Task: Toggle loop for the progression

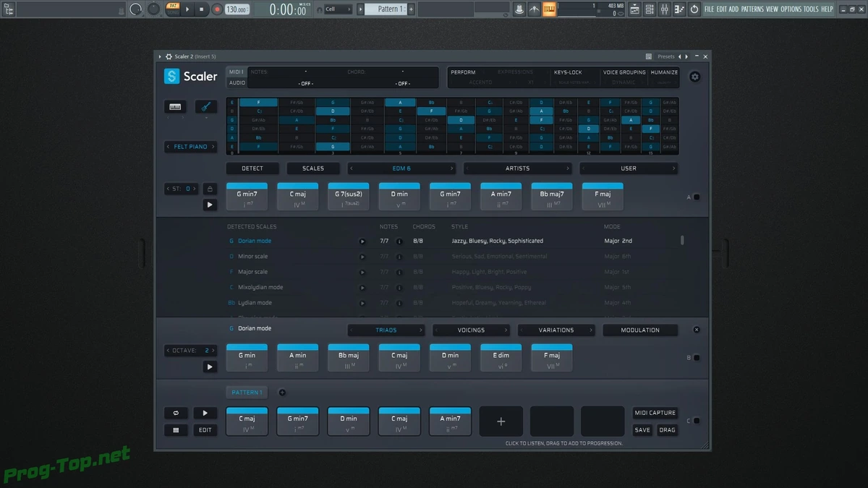Action: tap(175, 413)
